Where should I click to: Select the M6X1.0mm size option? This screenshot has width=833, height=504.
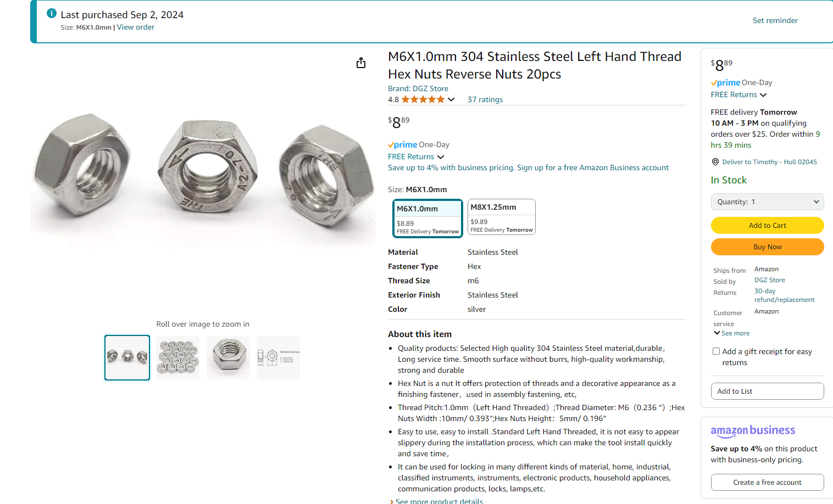click(x=428, y=219)
